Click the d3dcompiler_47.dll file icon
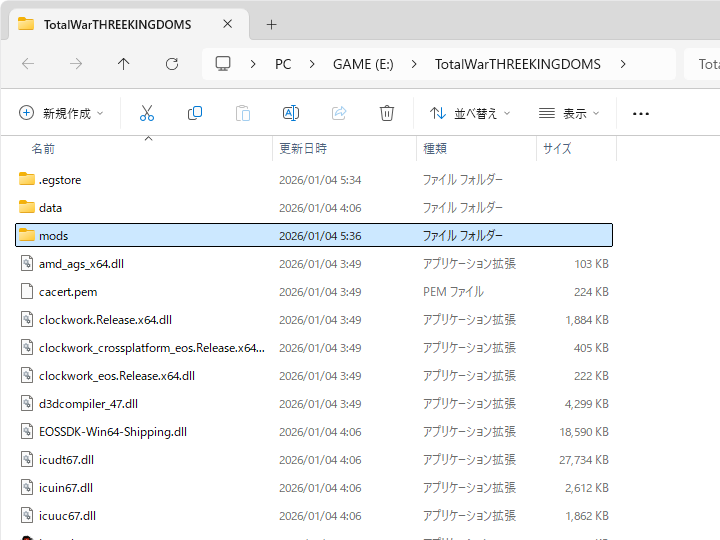Screen dimensions: 720x540 click(x=27, y=403)
